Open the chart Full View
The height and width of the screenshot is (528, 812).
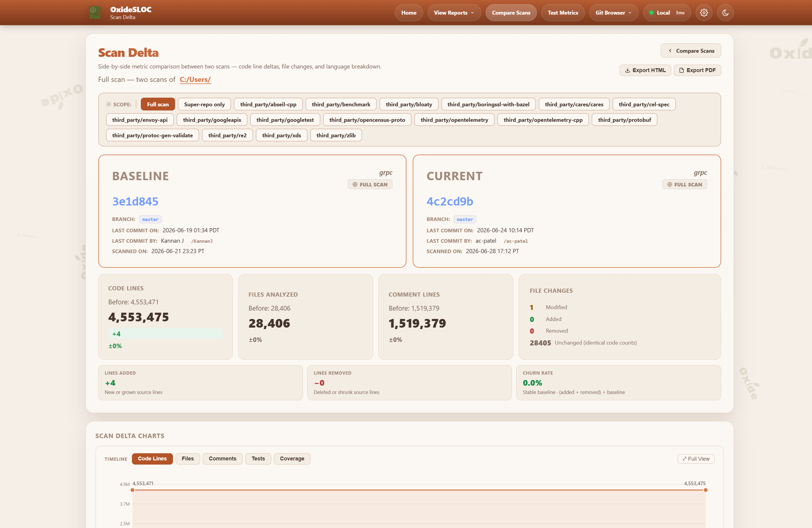click(x=696, y=459)
